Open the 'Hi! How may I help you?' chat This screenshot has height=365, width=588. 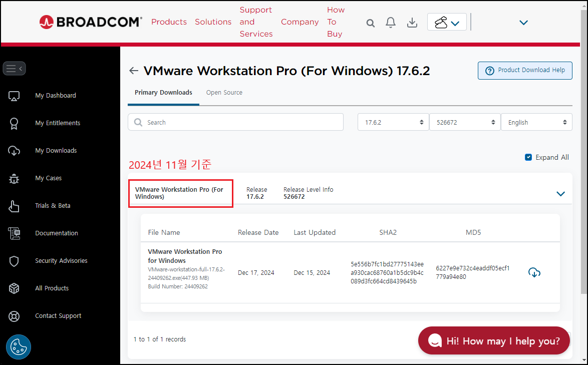click(494, 340)
